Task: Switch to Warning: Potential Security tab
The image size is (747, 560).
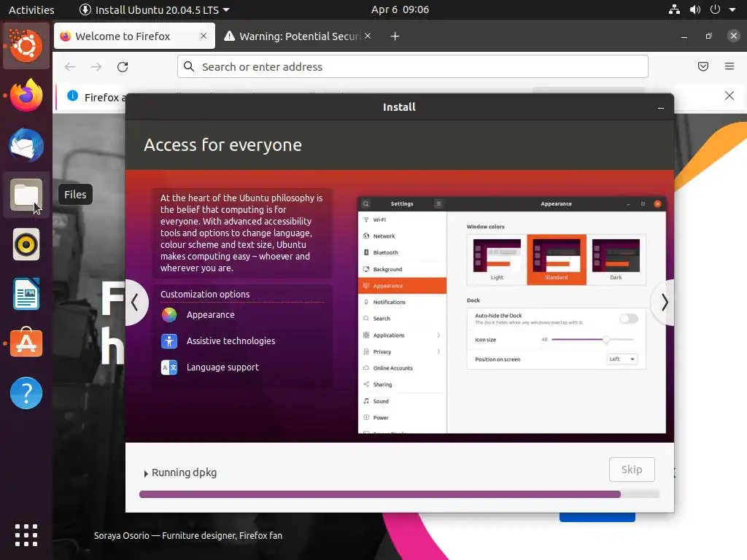Action: pyautogui.click(x=299, y=36)
